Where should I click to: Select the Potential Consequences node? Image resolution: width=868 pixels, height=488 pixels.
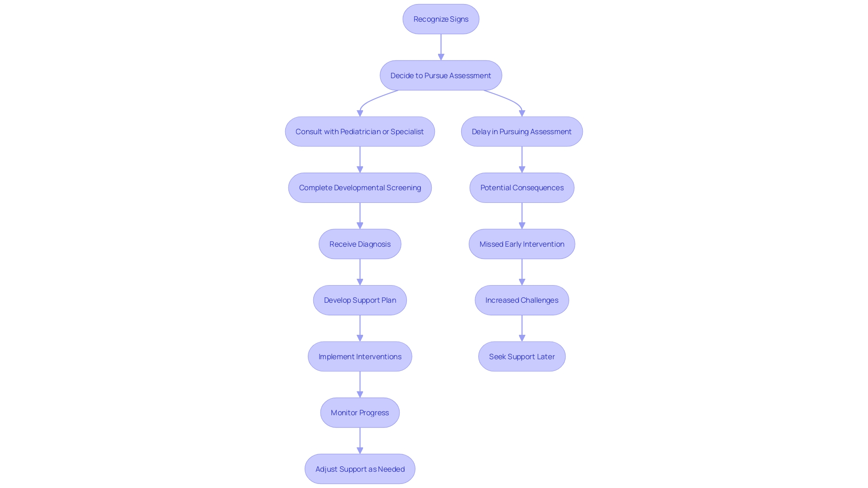[x=522, y=188]
